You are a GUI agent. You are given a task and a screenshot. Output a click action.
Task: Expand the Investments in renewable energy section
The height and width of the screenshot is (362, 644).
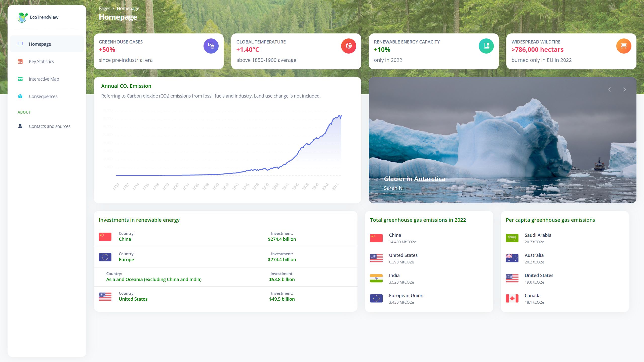point(139,220)
